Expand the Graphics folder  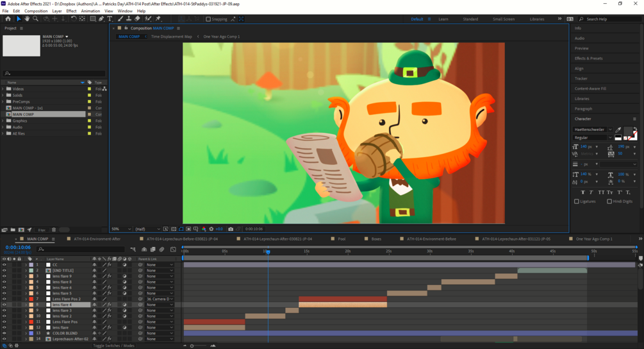tap(3, 121)
